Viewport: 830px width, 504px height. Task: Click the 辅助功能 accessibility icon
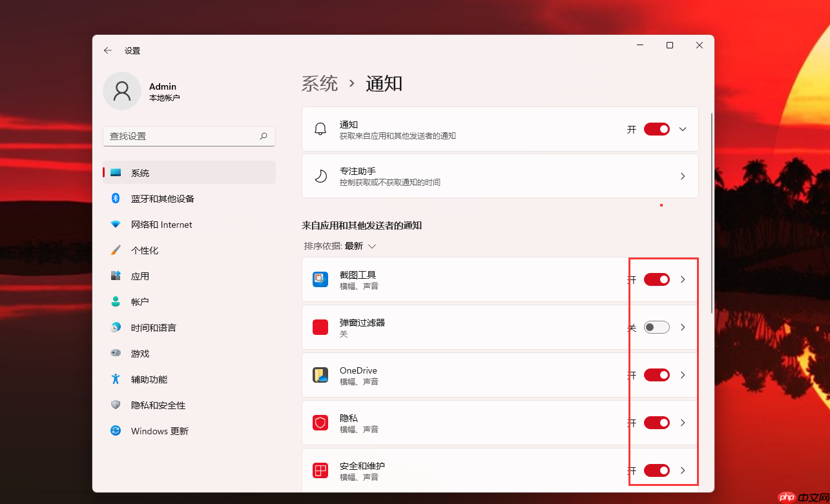116,379
